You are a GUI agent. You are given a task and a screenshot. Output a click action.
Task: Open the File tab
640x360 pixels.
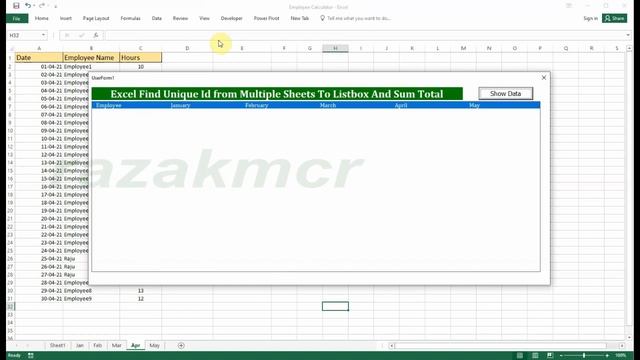tap(17, 18)
